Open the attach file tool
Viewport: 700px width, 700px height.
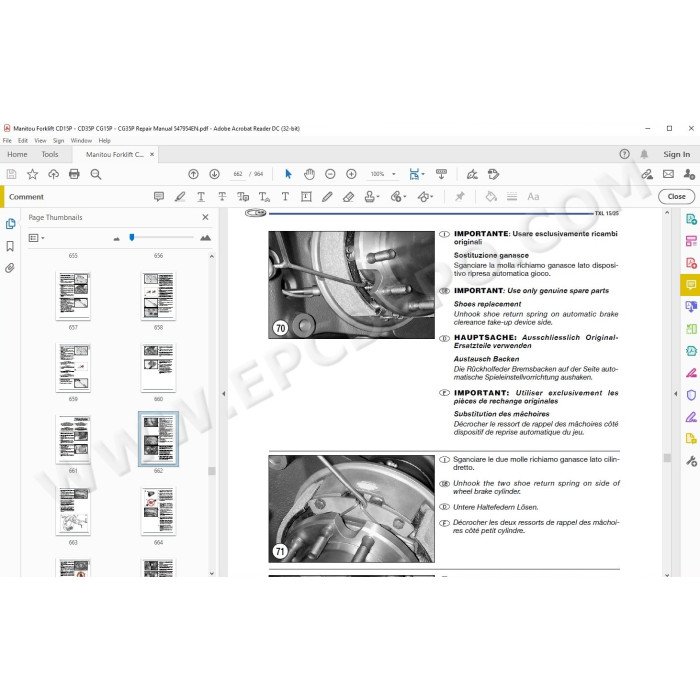[x=397, y=196]
